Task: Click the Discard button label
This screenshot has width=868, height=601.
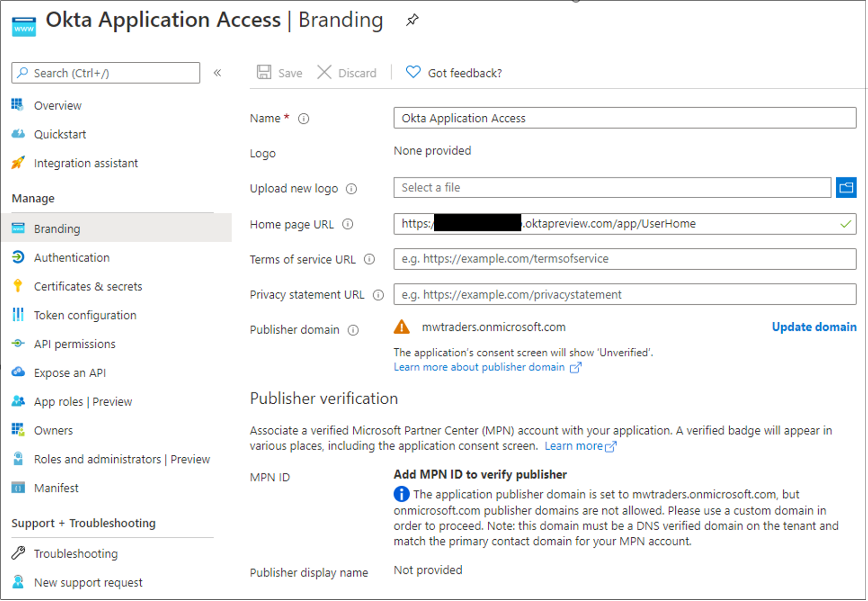Action: click(357, 73)
